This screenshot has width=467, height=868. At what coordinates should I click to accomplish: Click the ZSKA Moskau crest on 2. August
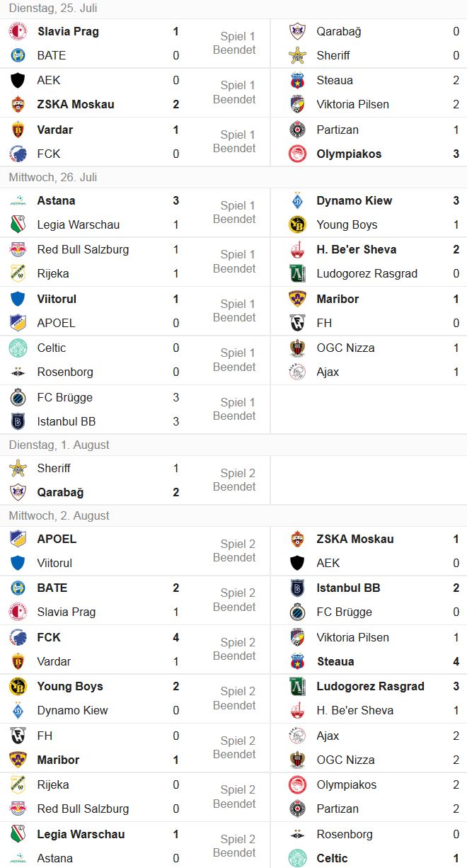(297, 539)
